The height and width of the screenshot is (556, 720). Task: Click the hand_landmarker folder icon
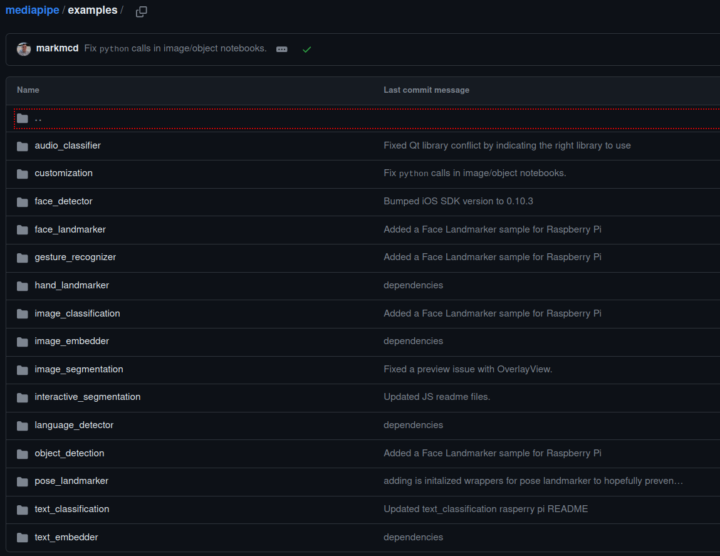(x=22, y=286)
